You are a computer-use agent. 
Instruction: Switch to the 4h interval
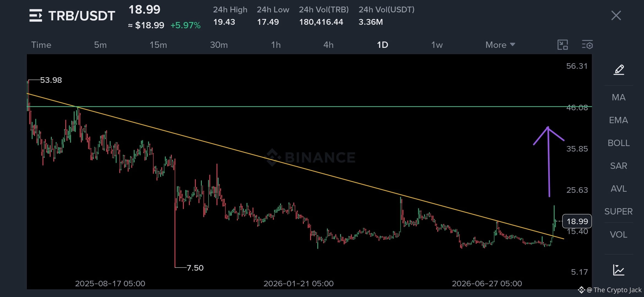pyautogui.click(x=328, y=45)
